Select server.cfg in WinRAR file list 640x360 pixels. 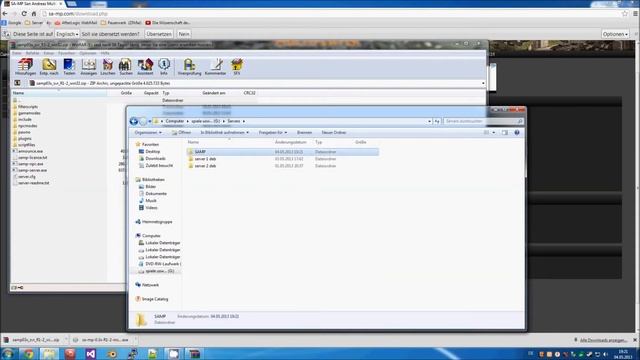[x=27, y=177]
